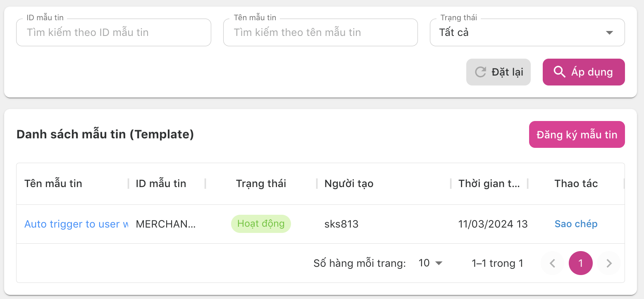Open the Auto trigger to user template link
This screenshot has height=299, width=644.
pos(76,224)
